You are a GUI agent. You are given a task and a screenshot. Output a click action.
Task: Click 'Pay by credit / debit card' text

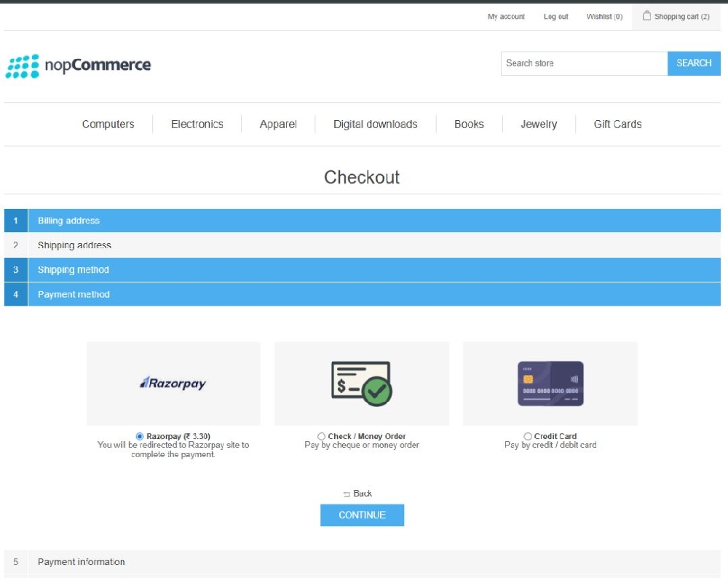550,446
